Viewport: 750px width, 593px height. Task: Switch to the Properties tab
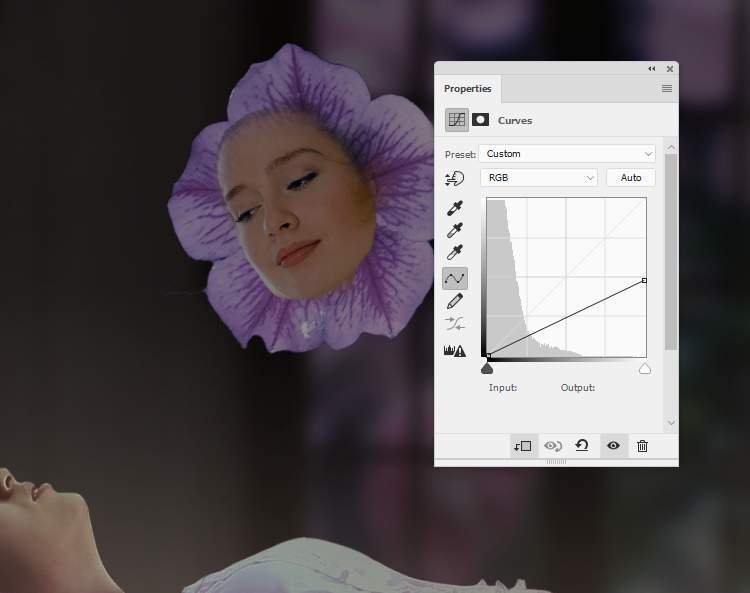pos(467,88)
